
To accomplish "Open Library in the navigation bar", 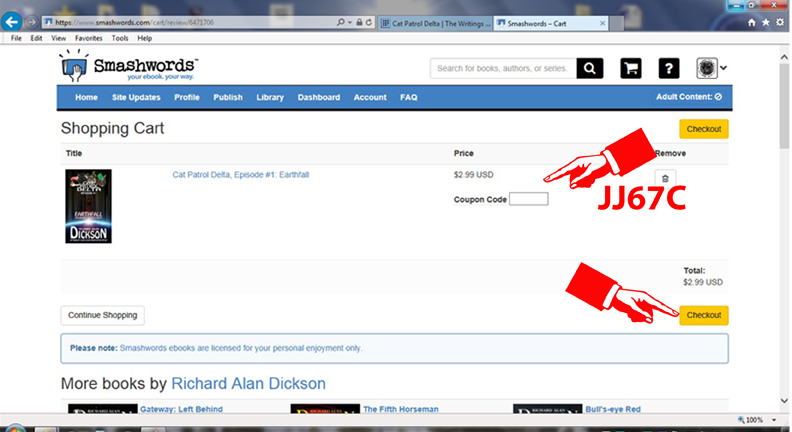I will 270,97.
